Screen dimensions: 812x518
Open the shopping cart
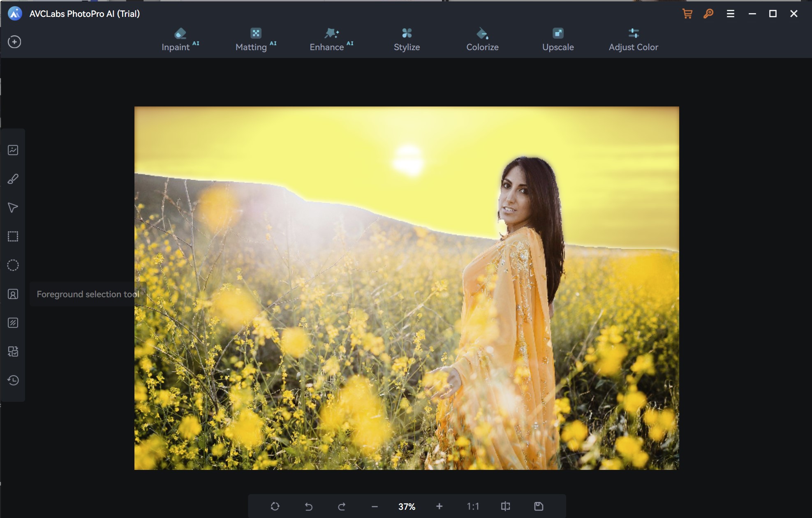point(687,14)
